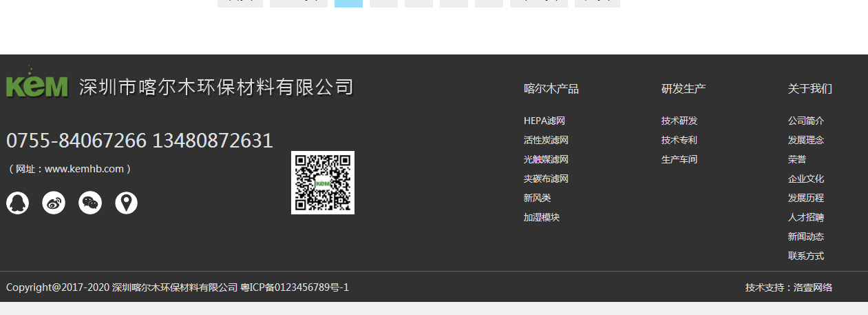868x315 pixels.
Task: Open 夹碳布滤网 in footer
Action: [545, 179]
